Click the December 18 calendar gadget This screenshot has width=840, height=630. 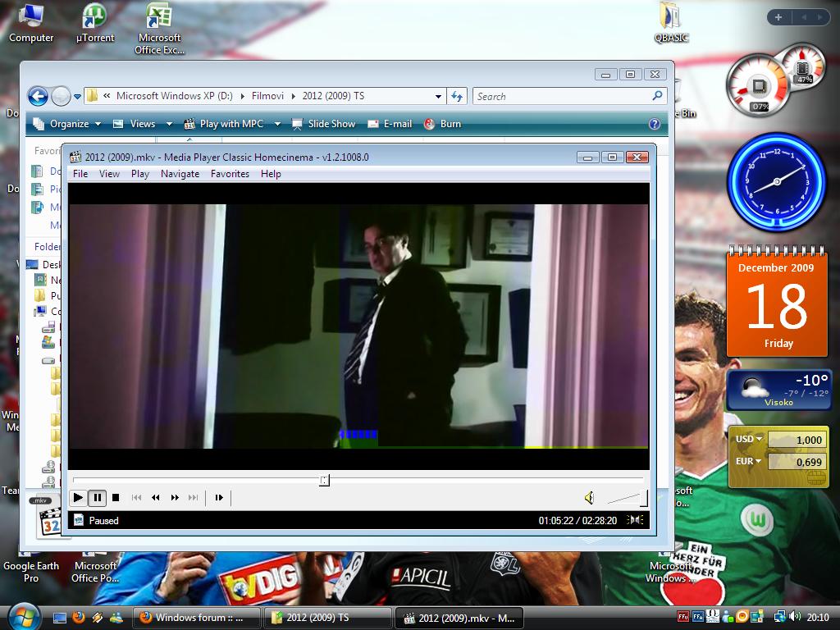click(x=777, y=302)
